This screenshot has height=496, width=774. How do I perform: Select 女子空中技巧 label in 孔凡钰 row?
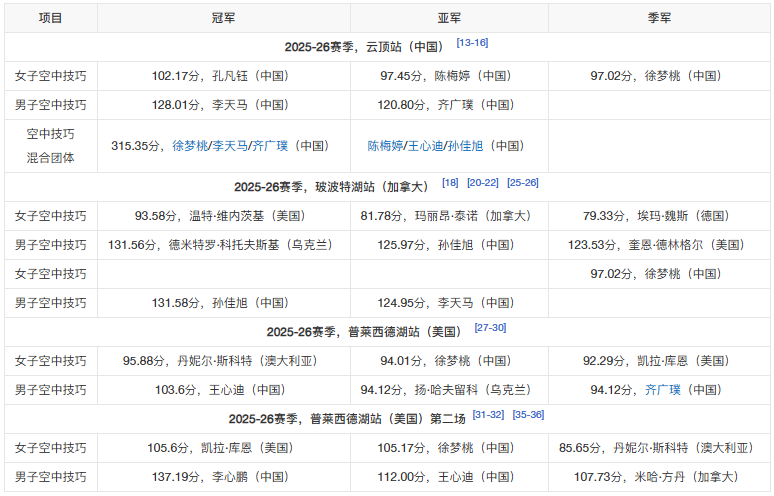pos(51,76)
